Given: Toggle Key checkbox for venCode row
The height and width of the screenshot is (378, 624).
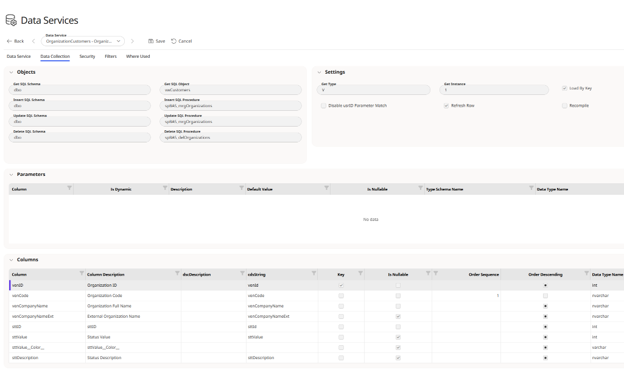Looking at the screenshot, I should 341,296.
